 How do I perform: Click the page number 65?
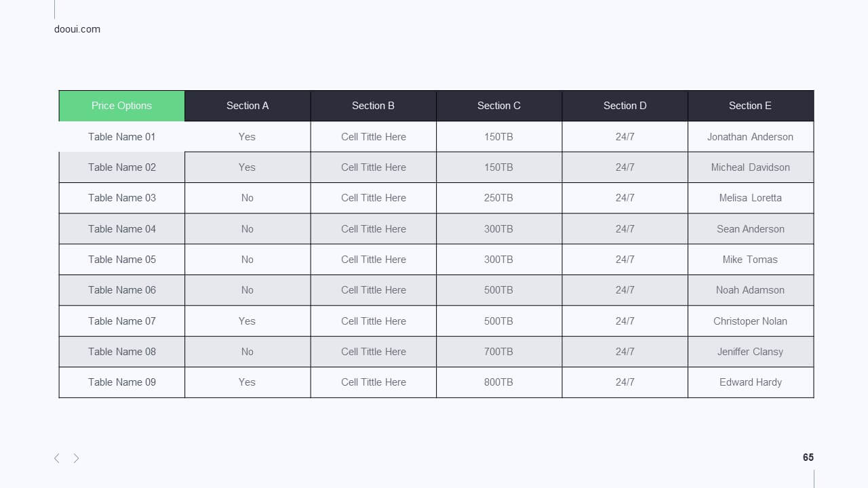point(808,457)
